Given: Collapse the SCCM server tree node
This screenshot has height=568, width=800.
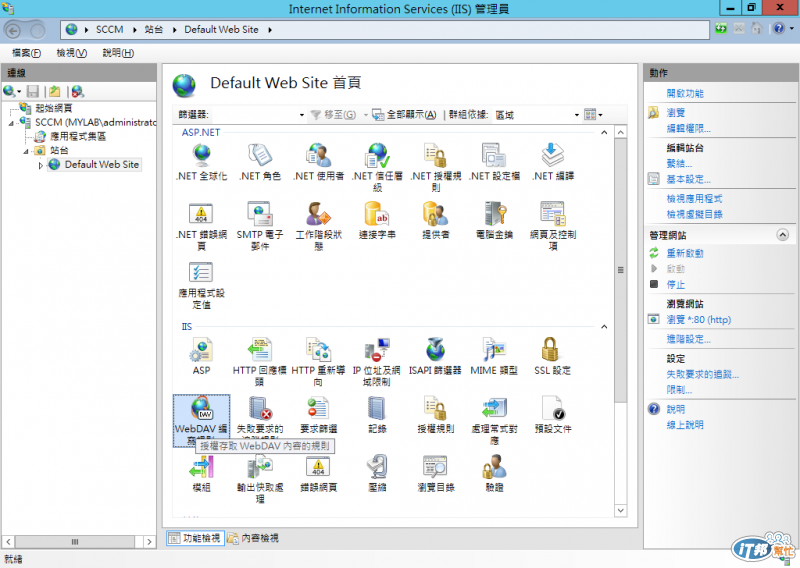Looking at the screenshot, I should coord(11,123).
